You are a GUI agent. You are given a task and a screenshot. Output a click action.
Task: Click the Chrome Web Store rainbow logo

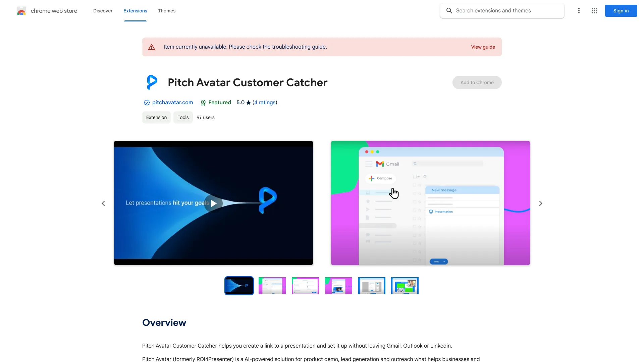(21, 11)
